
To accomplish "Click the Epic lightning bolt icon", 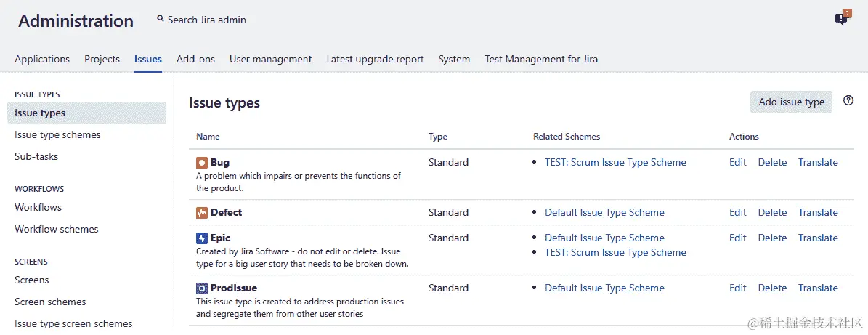I will coord(202,238).
